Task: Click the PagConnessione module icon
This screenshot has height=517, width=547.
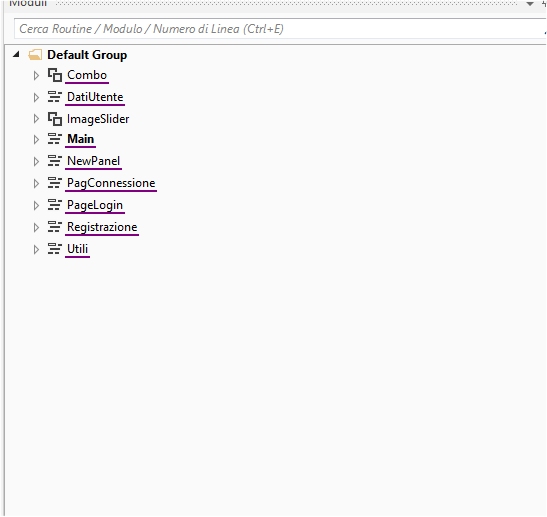Action: (55, 183)
